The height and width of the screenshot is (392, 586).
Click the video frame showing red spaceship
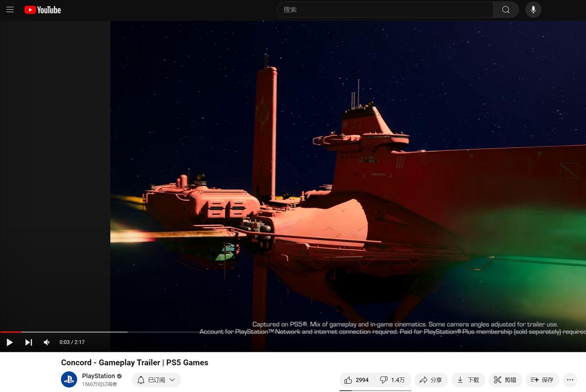(x=348, y=183)
